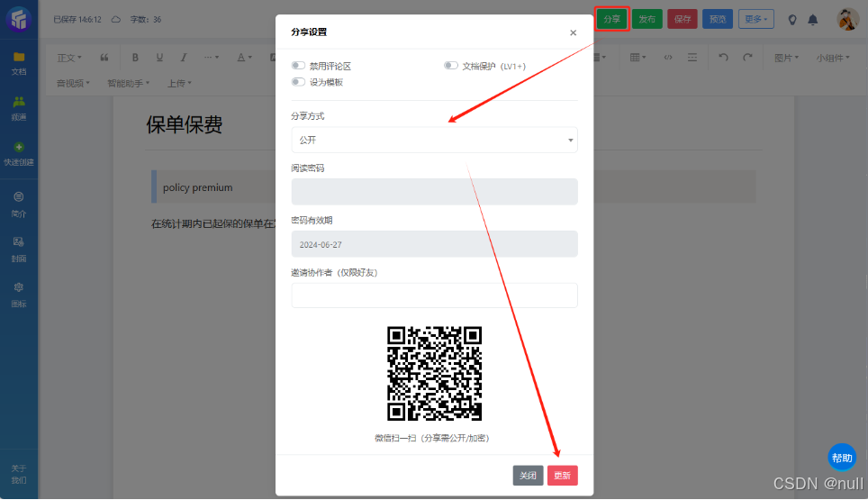Open the 分享方式 dropdown showing 公开
Screen dimensions: 868x500
(x=435, y=140)
